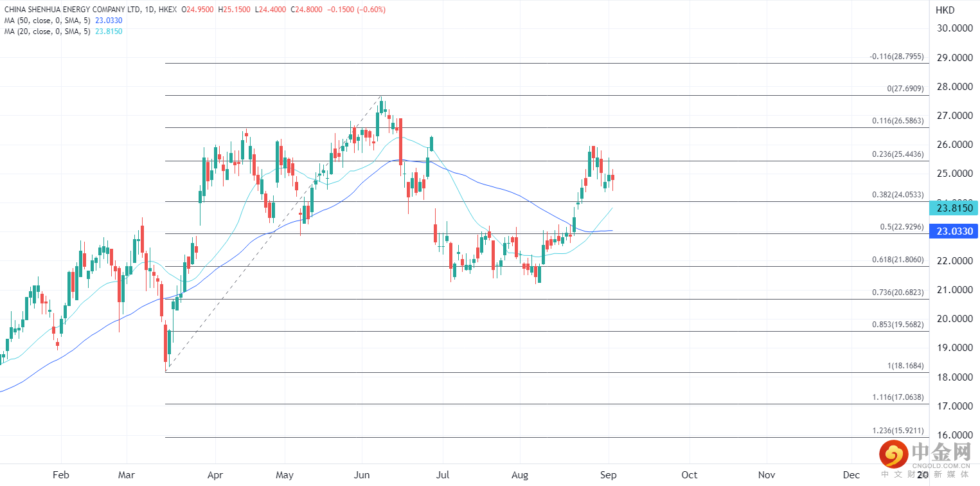
Task: Click the Fibonacci label -0.116(28.7955)
Action: click(x=896, y=57)
